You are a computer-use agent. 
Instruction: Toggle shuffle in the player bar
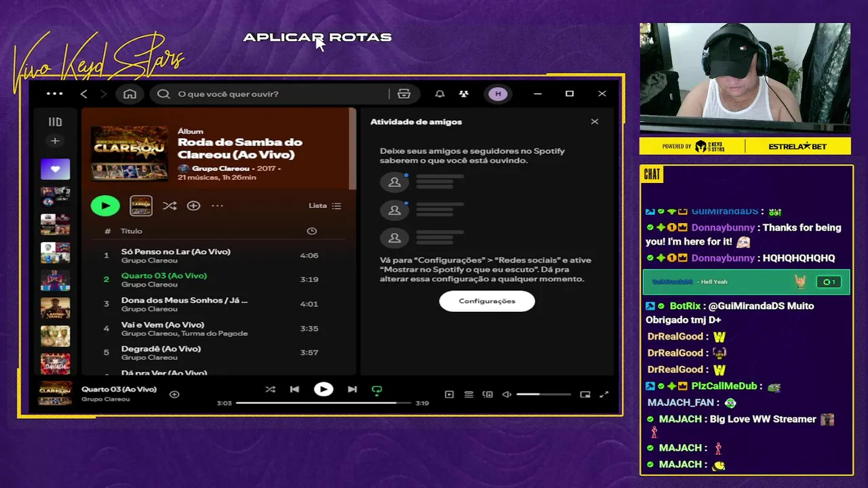(x=271, y=389)
